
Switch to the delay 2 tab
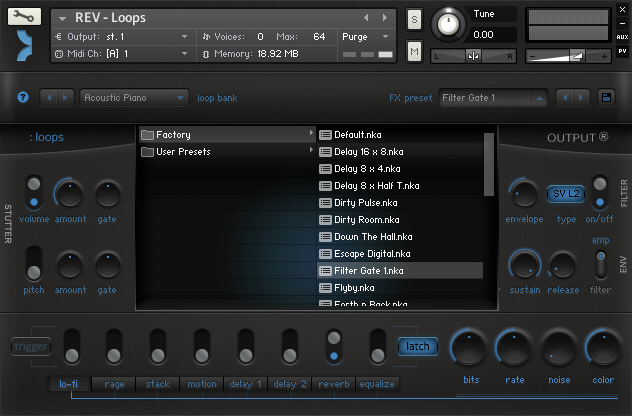[290, 384]
